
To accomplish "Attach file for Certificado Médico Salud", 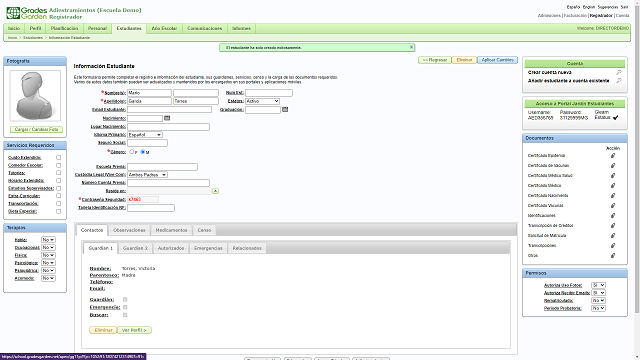I will pyautogui.click(x=613, y=176).
